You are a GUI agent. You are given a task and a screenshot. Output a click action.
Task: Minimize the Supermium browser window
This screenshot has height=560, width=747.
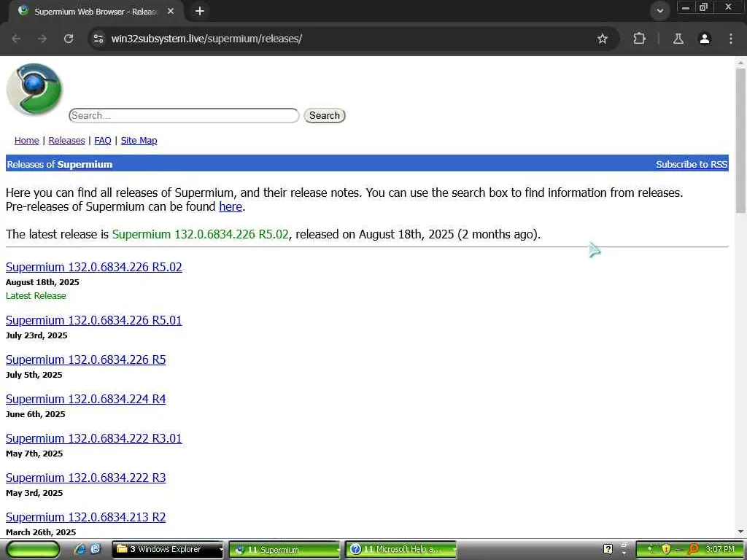[x=686, y=7]
